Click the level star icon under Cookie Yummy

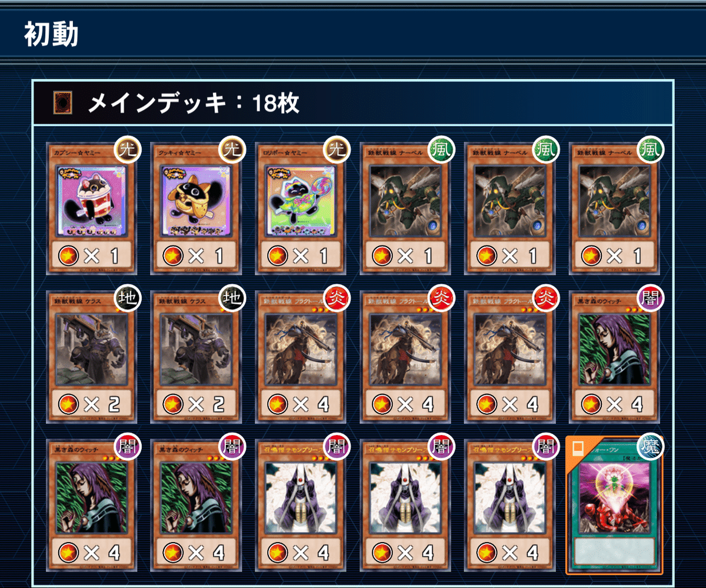tap(174, 255)
